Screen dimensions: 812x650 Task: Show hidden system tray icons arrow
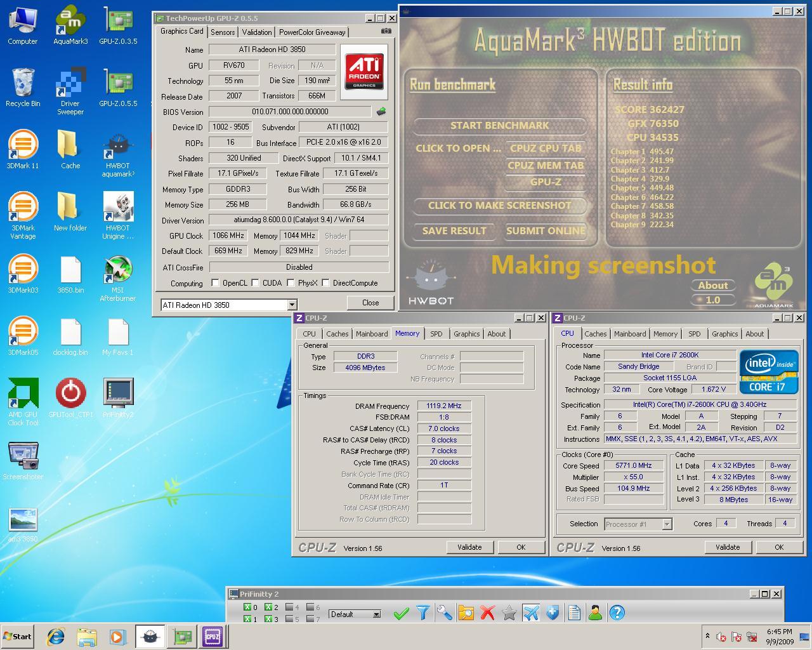(x=707, y=635)
